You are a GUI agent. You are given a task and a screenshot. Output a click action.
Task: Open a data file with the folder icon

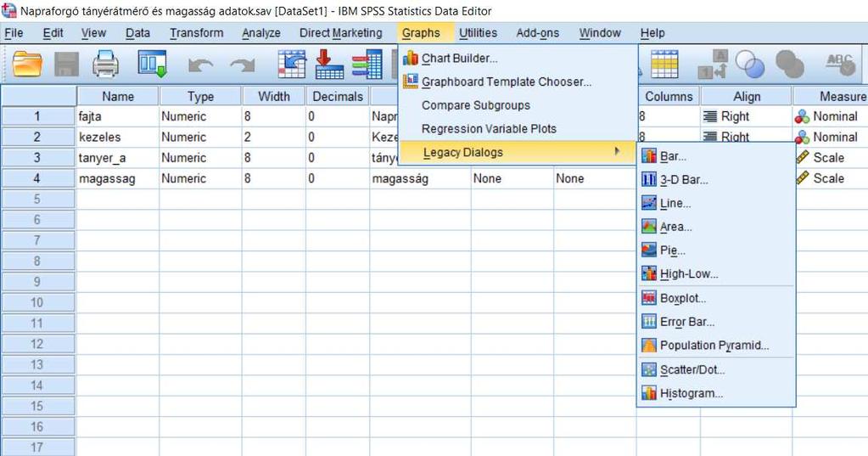[27, 64]
